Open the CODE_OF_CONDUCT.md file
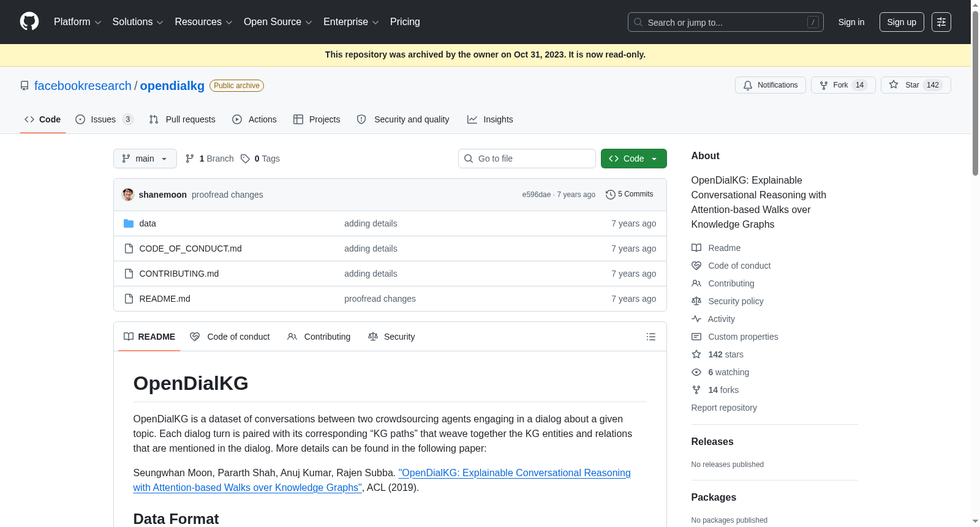980x527 pixels. (x=190, y=249)
